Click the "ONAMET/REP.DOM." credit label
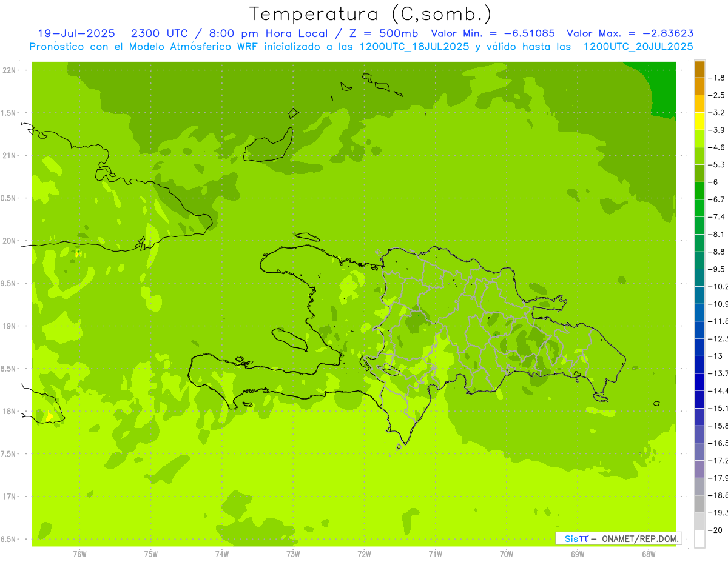The height and width of the screenshot is (562, 728). [640, 538]
